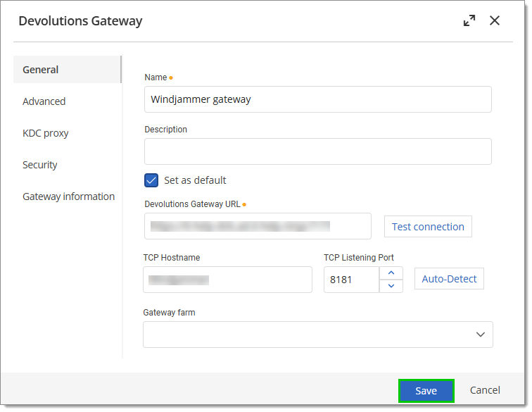Open the KDC proxy section
This screenshot has width=532, height=412.
[46, 133]
